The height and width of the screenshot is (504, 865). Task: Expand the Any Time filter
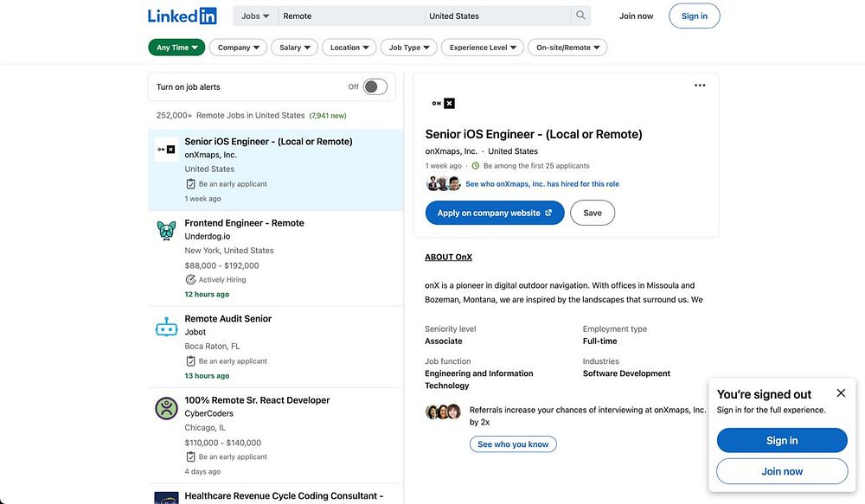176,48
